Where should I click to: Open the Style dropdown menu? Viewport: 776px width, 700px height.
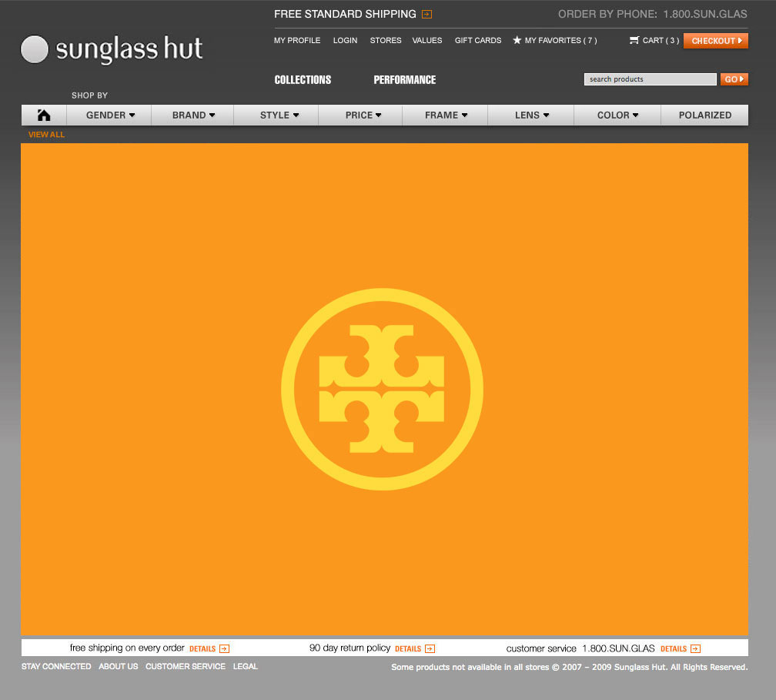(279, 116)
